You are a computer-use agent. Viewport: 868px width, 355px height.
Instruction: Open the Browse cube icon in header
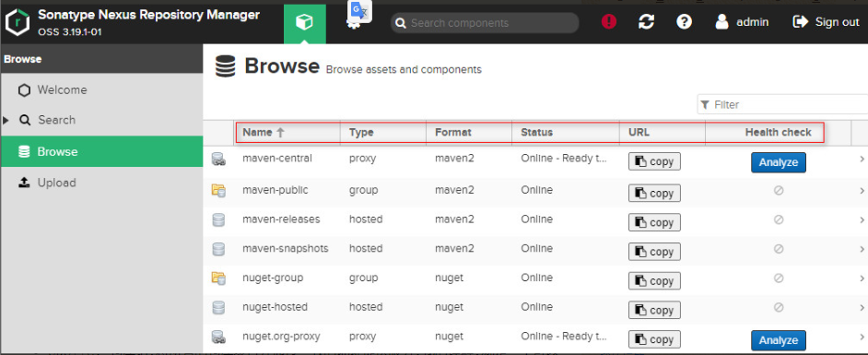304,22
